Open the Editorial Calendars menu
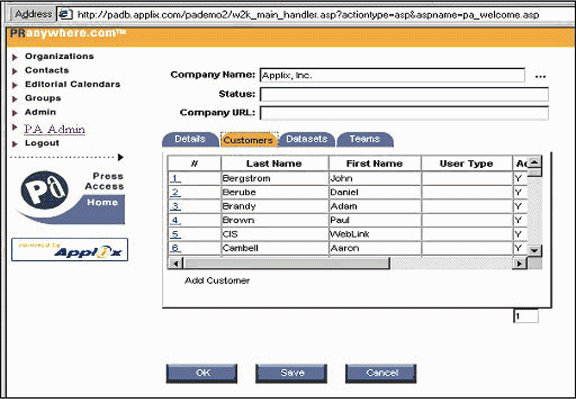The width and height of the screenshot is (576, 399). click(x=72, y=84)
